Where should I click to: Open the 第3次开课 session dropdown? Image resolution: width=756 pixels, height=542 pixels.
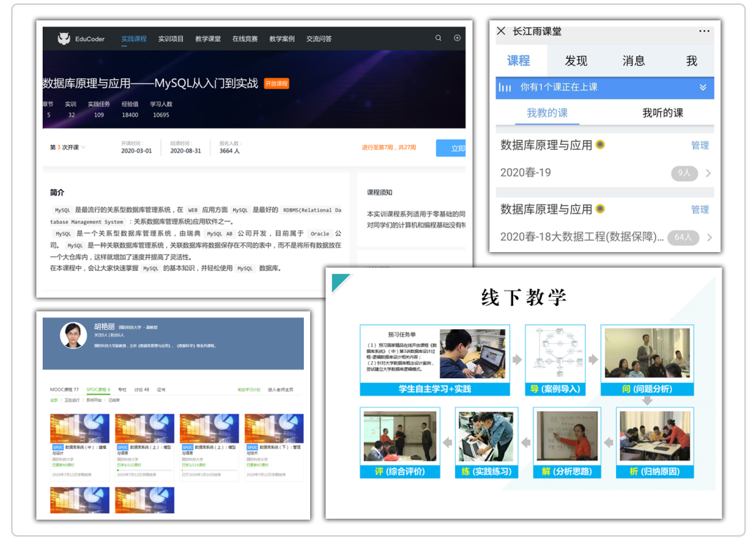click(67, 147)
